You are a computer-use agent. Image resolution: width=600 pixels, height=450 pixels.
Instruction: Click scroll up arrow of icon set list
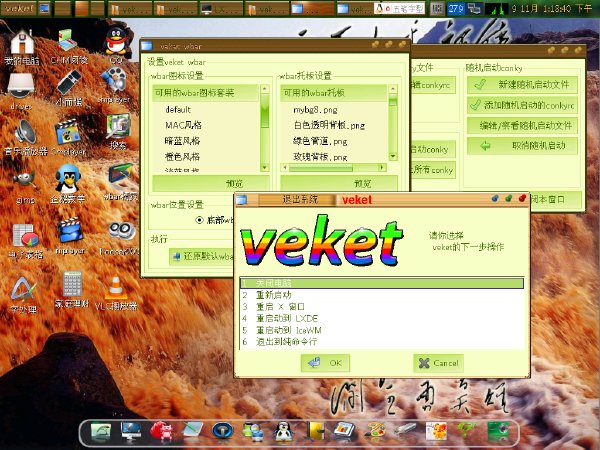click(264, 89)
